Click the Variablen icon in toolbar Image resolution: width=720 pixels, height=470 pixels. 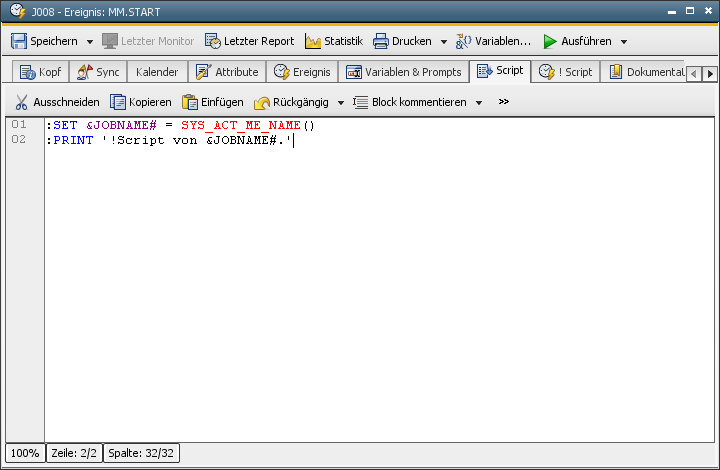(x=463, y=41)
